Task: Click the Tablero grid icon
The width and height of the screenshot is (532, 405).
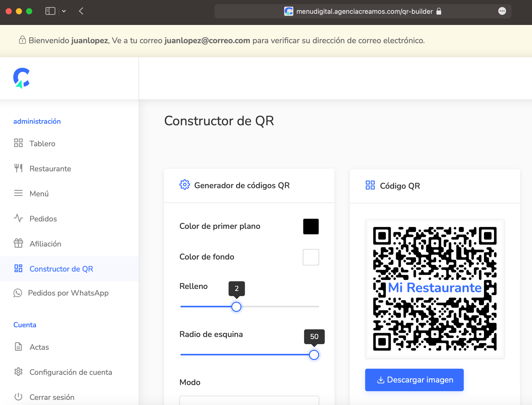Action: 18,143
